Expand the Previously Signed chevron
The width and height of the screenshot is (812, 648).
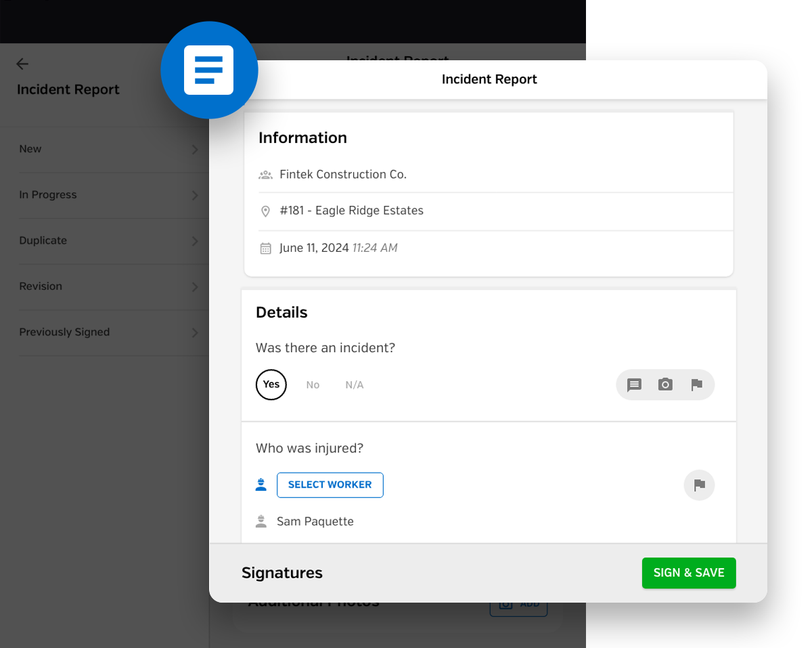[x=195, y=332]
